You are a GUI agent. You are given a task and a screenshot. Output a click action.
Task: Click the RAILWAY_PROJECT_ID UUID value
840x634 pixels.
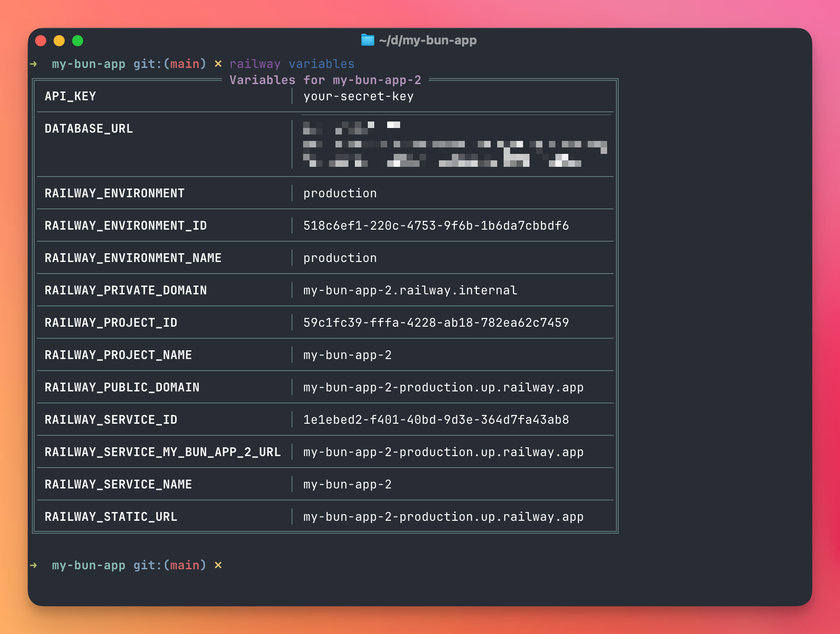[436, 323]
